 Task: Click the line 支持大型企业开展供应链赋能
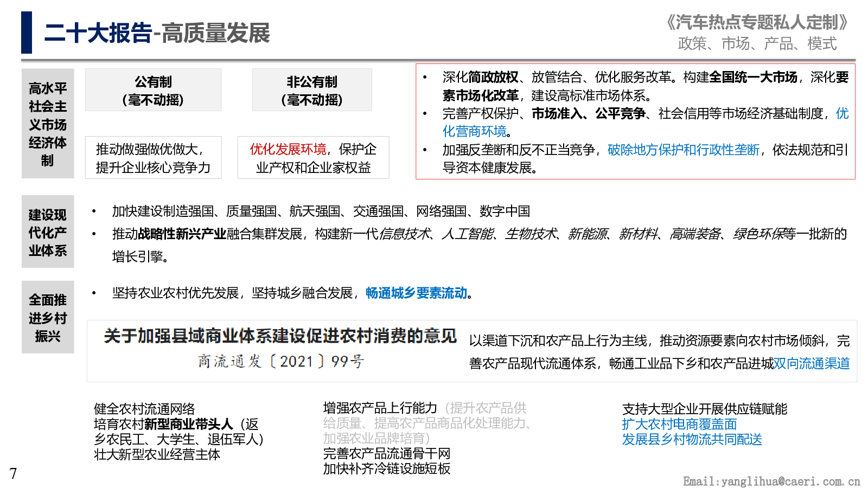click(705, 408)
